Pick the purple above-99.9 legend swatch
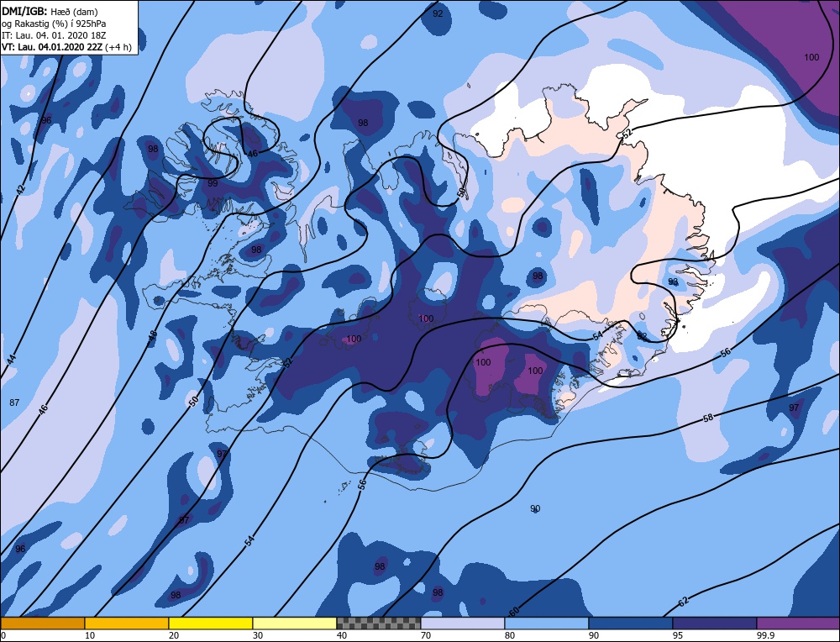This screenshot has width=840, height=642. pyautogui.click(x=798, y=624)
